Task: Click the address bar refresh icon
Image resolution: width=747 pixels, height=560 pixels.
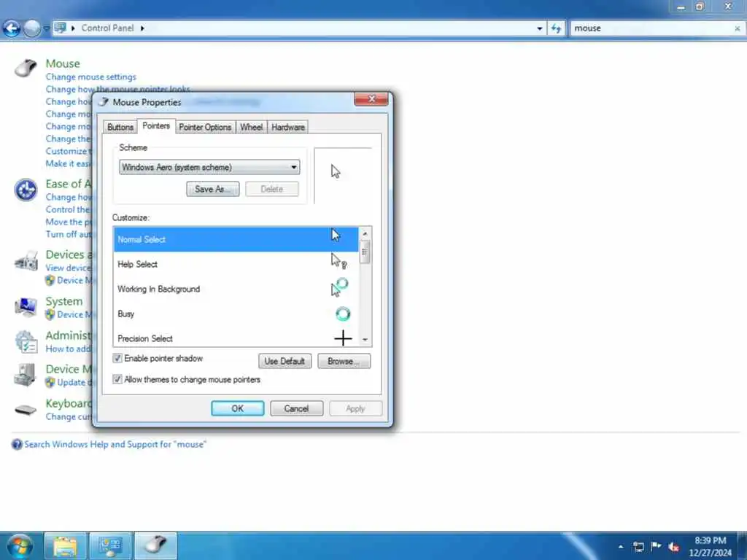Action: (x=556, y=28)
